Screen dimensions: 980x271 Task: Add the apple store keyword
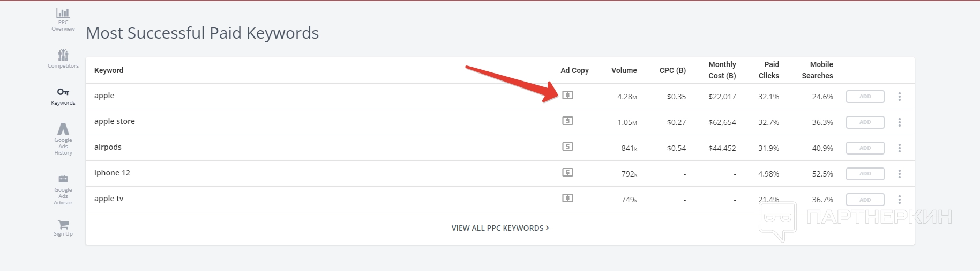(865, 122)
